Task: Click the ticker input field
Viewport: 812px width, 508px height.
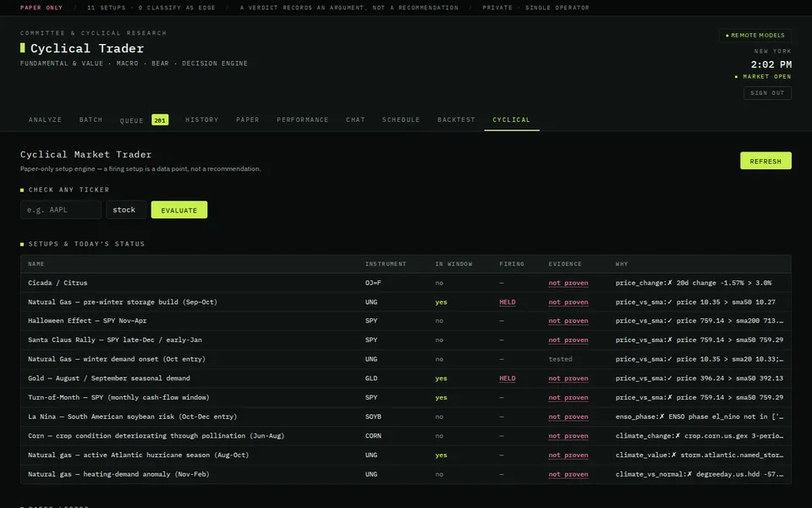Action: pyautogui.click(x=61, y=210)
